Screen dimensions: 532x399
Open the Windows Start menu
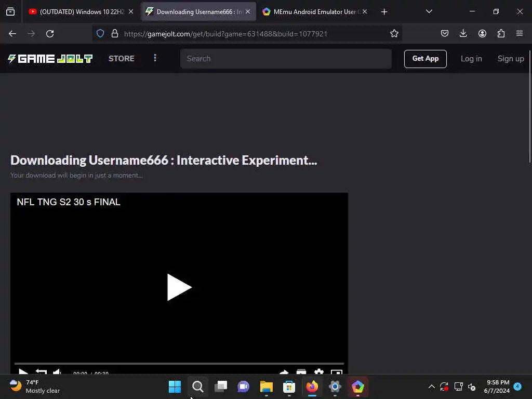(175, 387)
